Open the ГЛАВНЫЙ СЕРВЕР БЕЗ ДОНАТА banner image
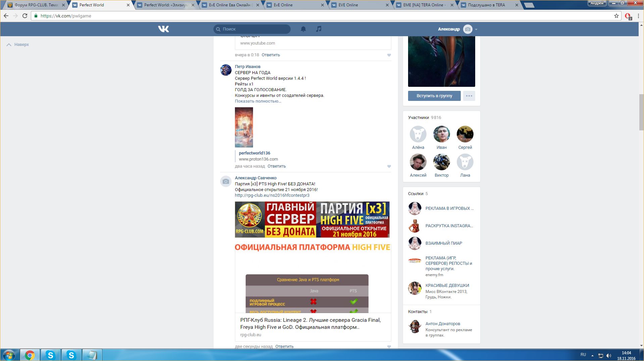Screen dimensions: 644x361 pyautogui.click(x=312, y=220)
